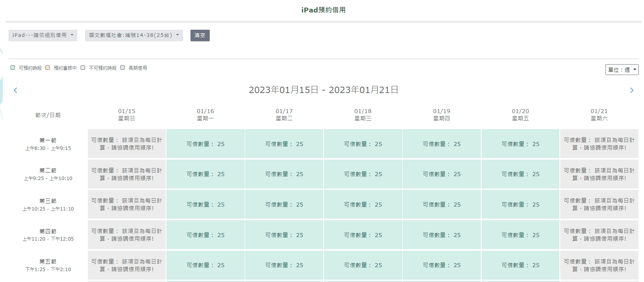Select Wednesday 01/18 third period slot
This screenshot has width=644, height=282.
(x=363, y=205)
